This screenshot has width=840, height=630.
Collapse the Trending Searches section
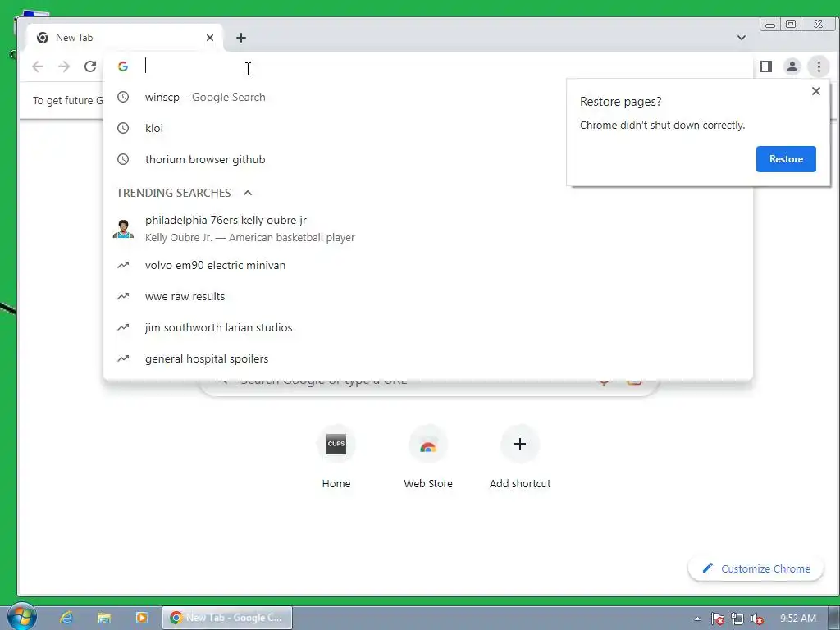tap(248, 193)
